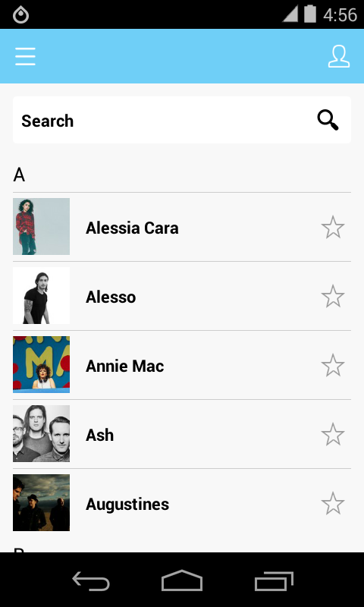Open the Alessia Cara artist name

pos(132,228)
